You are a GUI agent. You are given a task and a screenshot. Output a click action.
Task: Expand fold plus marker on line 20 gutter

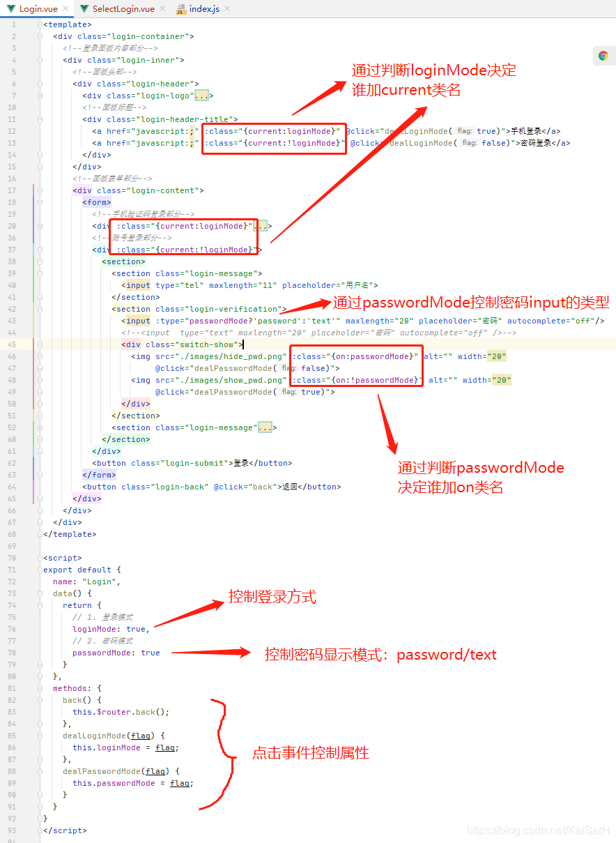point(39,226)
